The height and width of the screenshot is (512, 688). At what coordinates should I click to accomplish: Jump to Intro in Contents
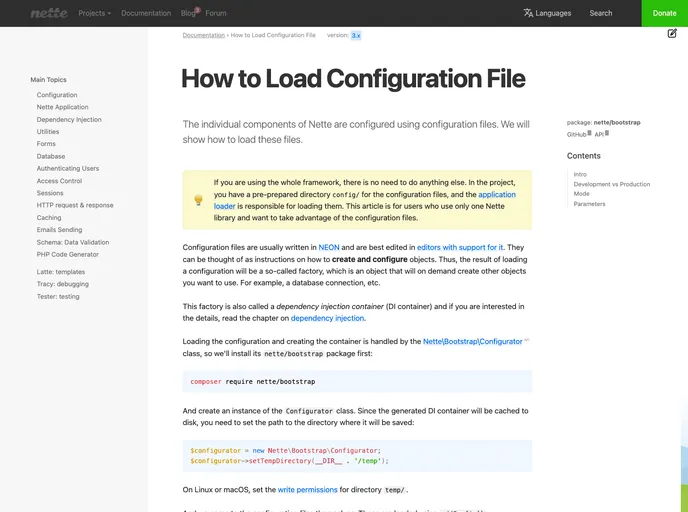click(580, 174)
